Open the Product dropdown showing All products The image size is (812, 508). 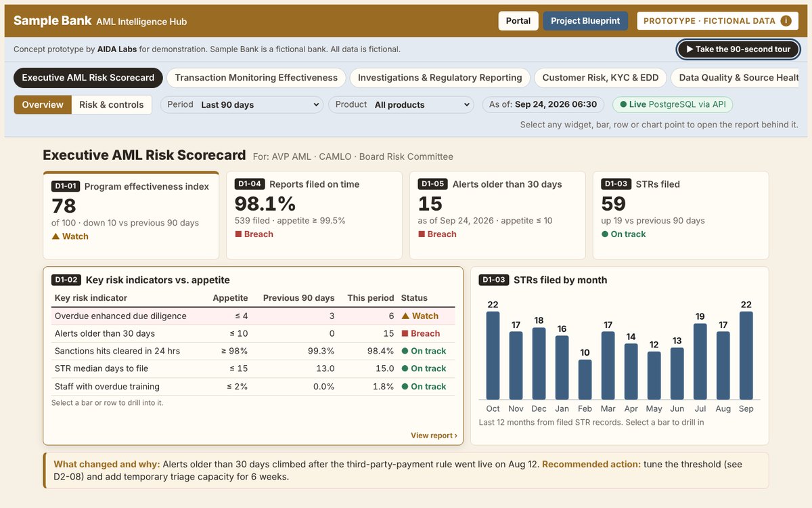pos(401,105)
